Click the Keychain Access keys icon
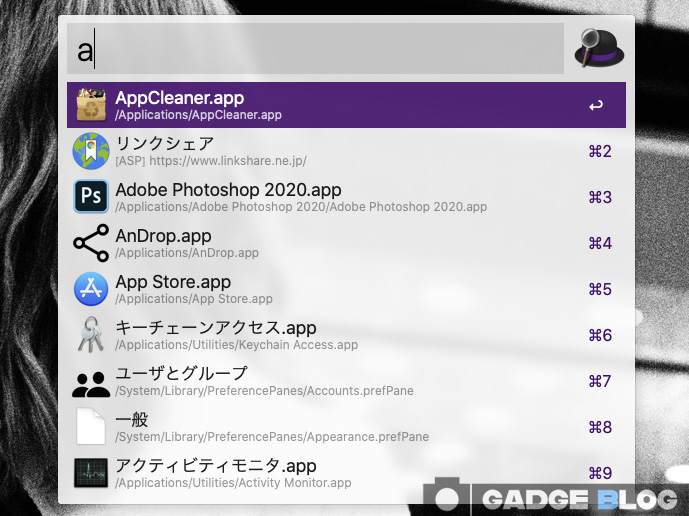Image resolution: width=689 pixels, height=516 pixels. [x=91, y=334]
